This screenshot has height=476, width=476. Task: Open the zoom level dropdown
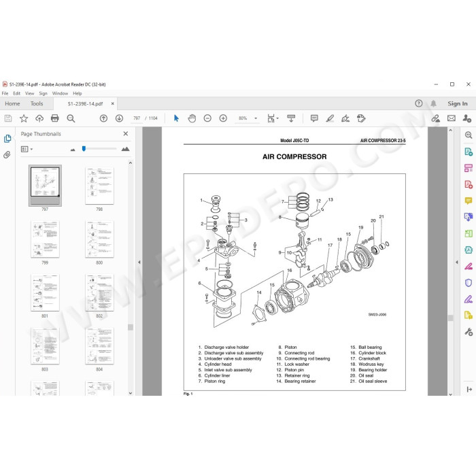256,118
